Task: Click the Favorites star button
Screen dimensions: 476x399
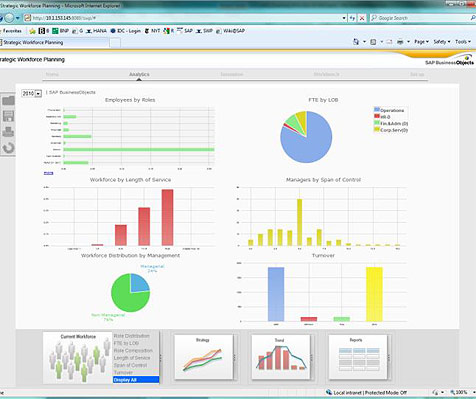Action: pos(12,31)
